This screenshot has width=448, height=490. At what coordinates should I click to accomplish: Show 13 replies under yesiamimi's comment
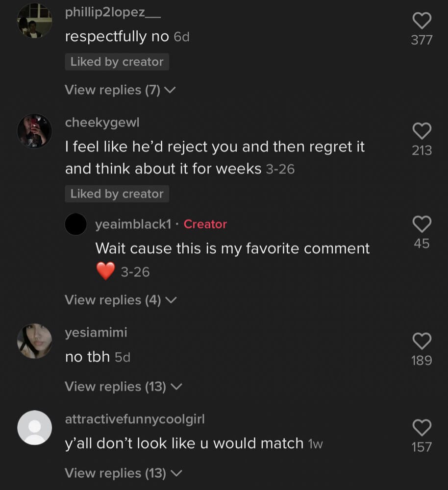click(x=124, y=387)
